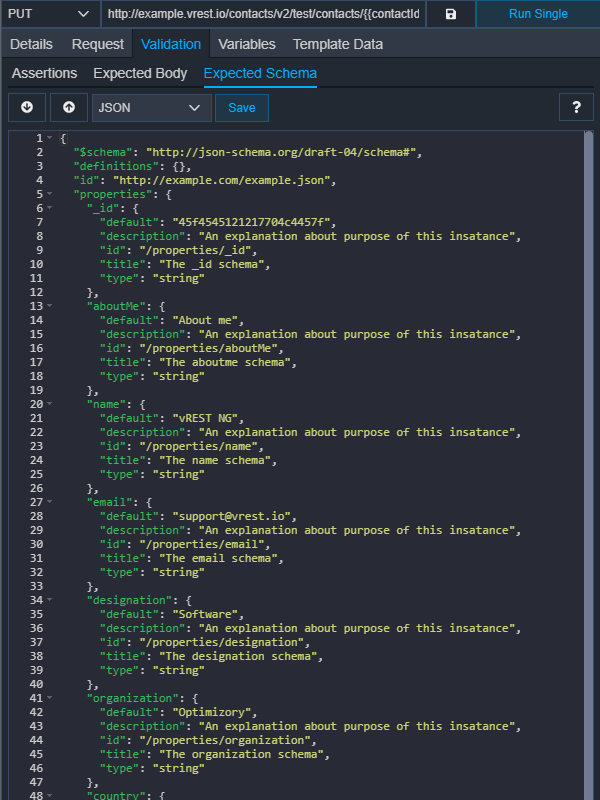Click "The name schema" title text

click(215, 460)
